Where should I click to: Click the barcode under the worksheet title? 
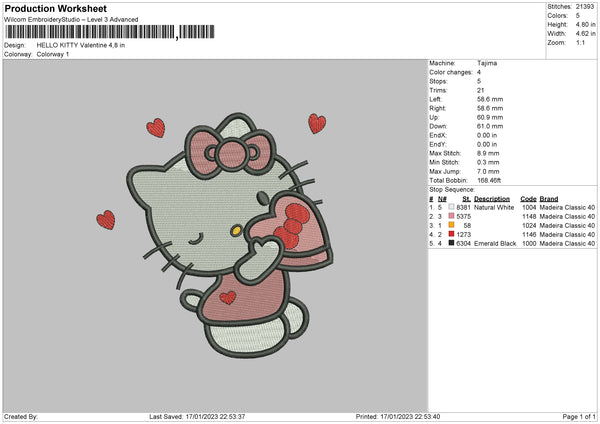(90, 35)
